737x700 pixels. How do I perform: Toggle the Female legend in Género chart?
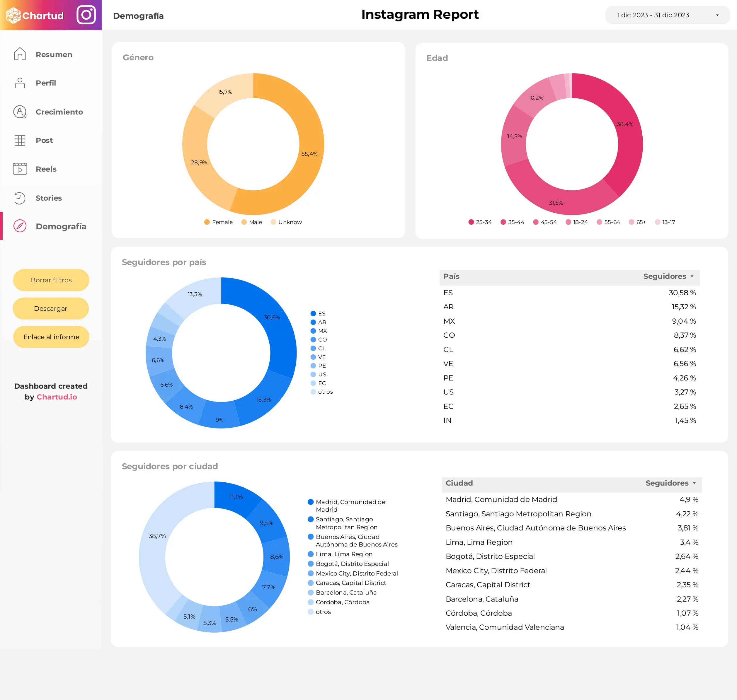(x=218, y=222)
